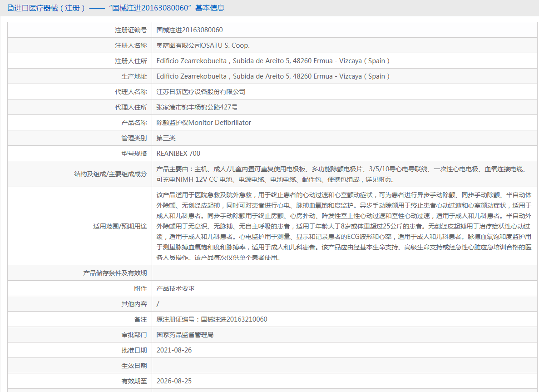Select the agent name 江苏日新医疗设备股份有限公司
The image size is (539, 392).
(x=201, y=92)
